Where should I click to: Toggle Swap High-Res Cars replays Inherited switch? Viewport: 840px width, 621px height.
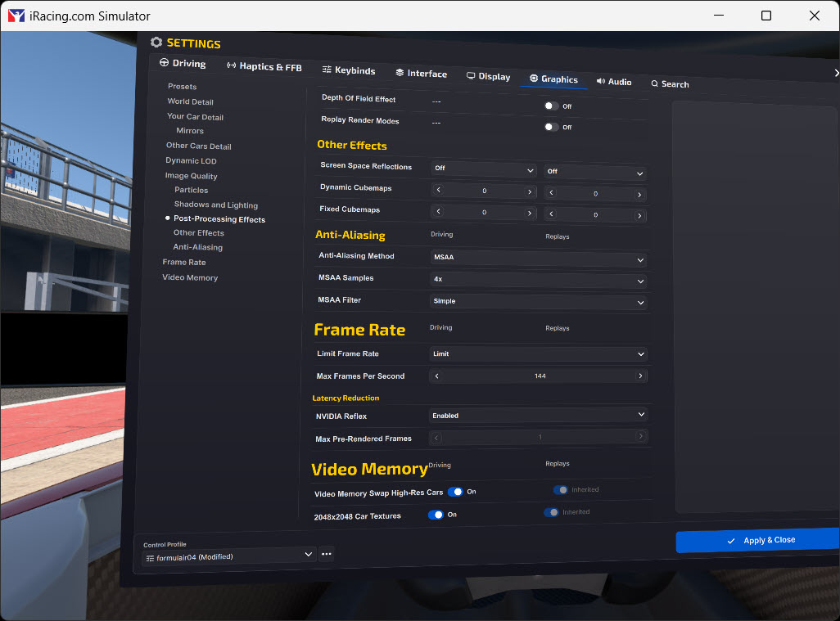pos(560,490)
